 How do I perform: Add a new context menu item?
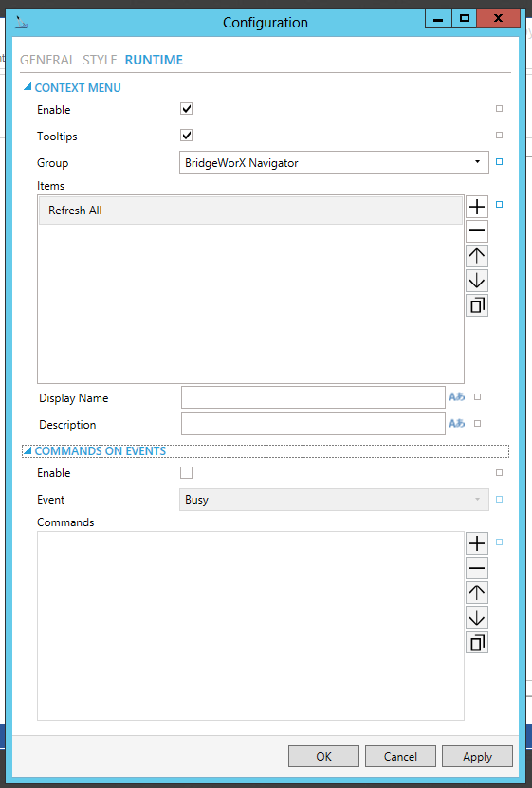(x=477, y=207)
